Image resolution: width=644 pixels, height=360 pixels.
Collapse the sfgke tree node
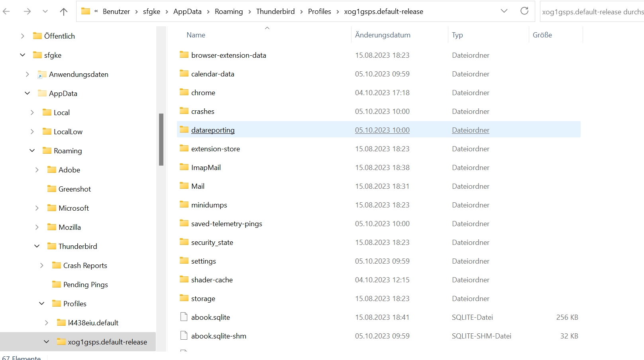click(23, 55)
